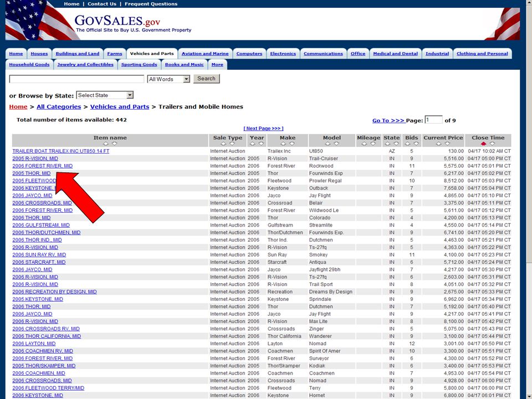Sort State column ascending arrow
Image resolution: width=532 pixels, height=399 pixels.
(x=387, y=144)
